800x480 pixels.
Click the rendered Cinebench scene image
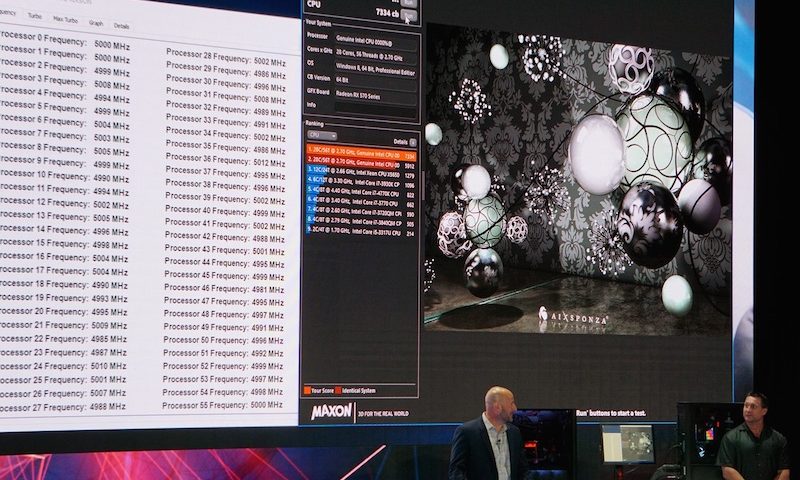[x=578, y=181]
